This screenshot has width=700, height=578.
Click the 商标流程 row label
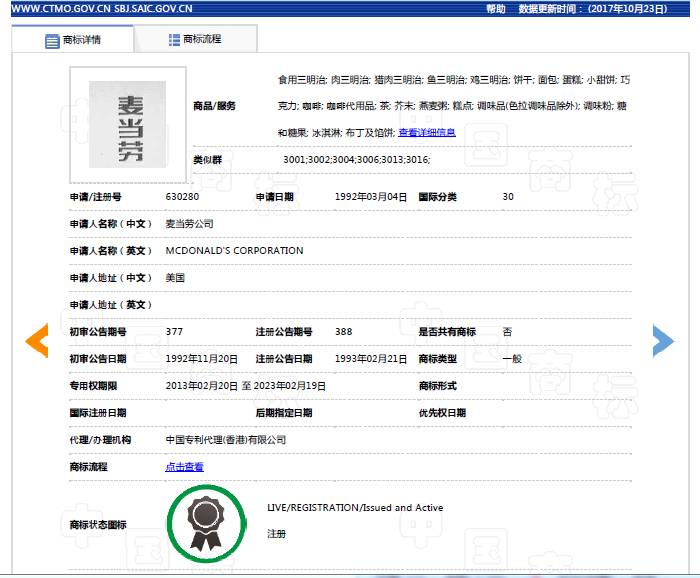pos(88,467)
